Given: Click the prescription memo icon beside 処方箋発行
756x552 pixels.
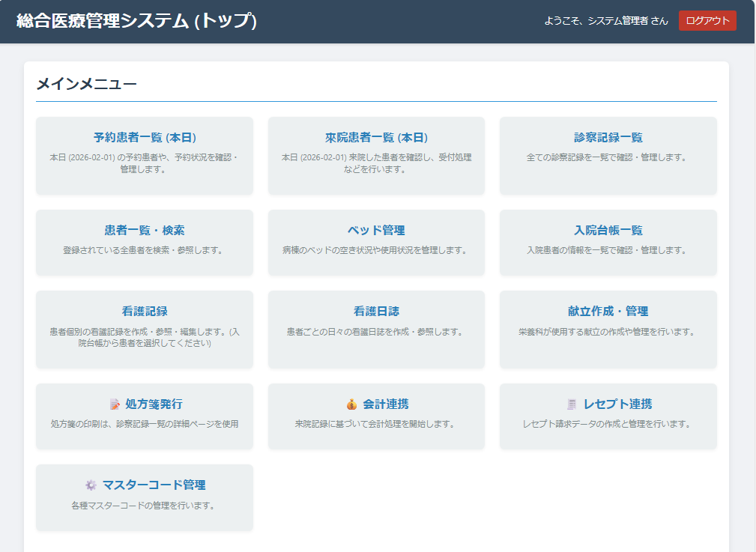Looking at the screenshot, I should click(115, 404).
